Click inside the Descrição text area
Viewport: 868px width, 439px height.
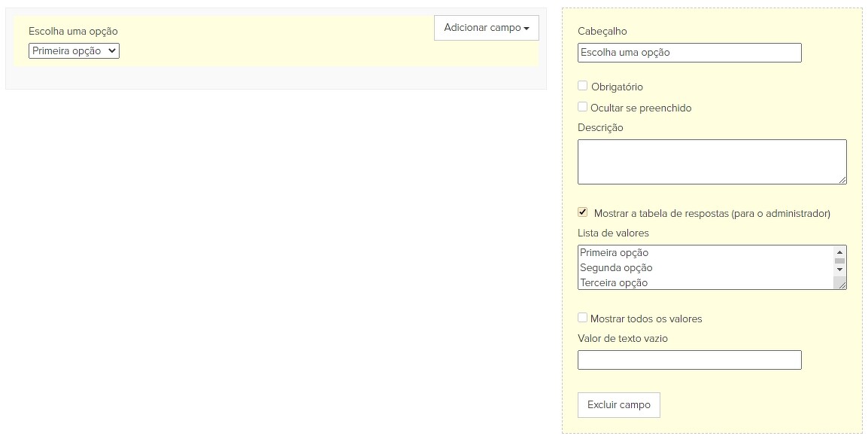(711, 161)
